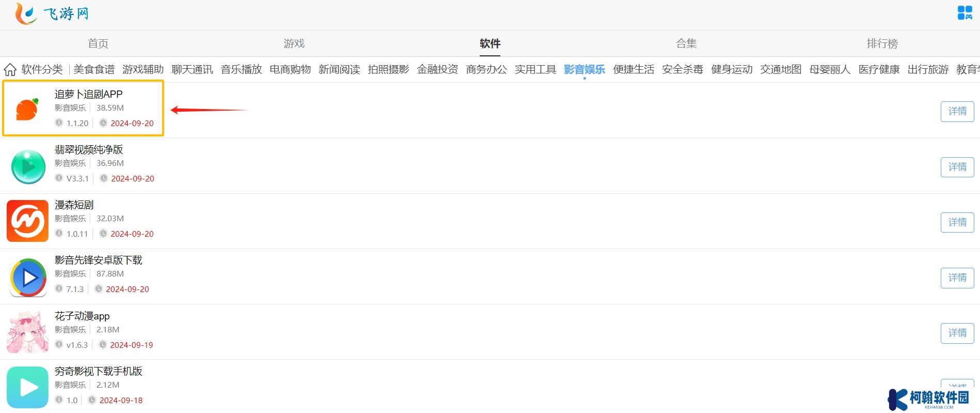Image resolution: width=980 pixels, height=413 pixels.
Task: Open the 花子动漫app title
Action: [82, 316]
